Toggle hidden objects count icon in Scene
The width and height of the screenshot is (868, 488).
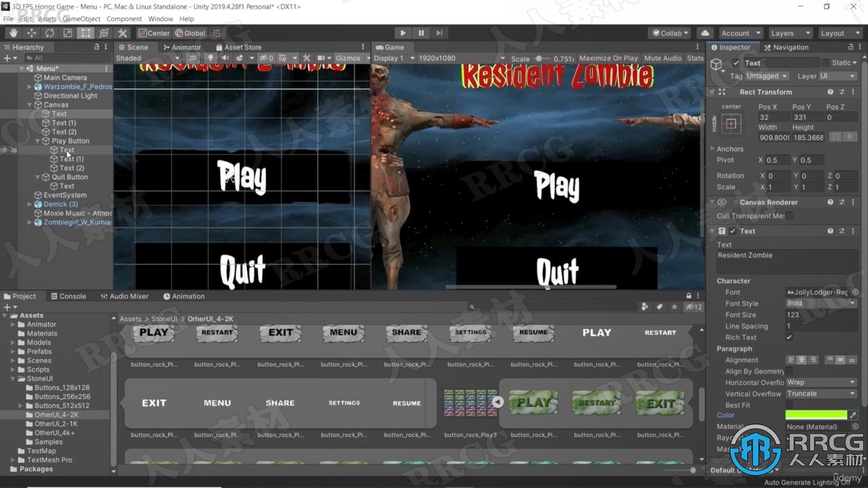tap(267, 58)
